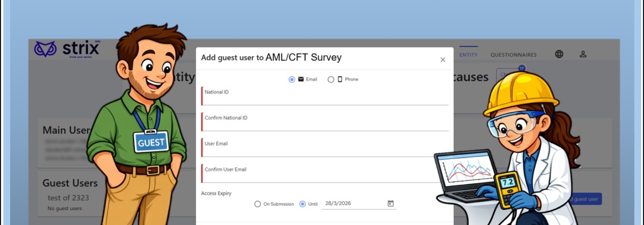This screenshot has height=225, width=644.
Task: Click the 28/3/2026 expiry date field
Action: point(351,203)
